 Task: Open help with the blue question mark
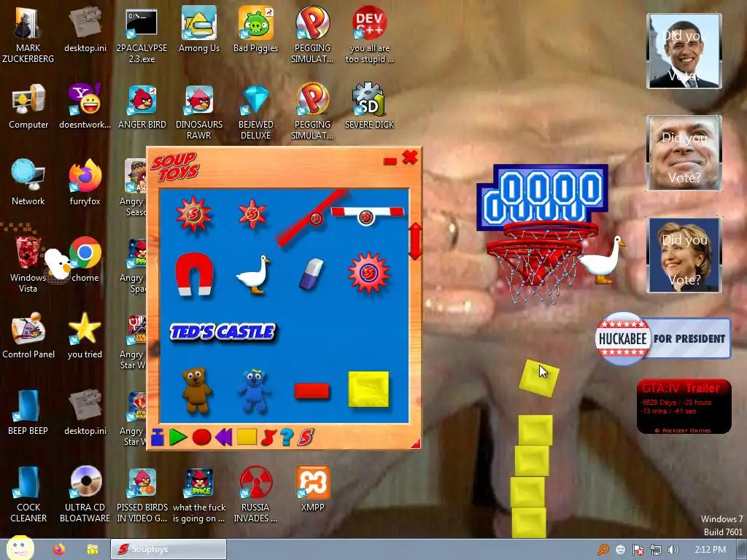[x=286, y=437]
